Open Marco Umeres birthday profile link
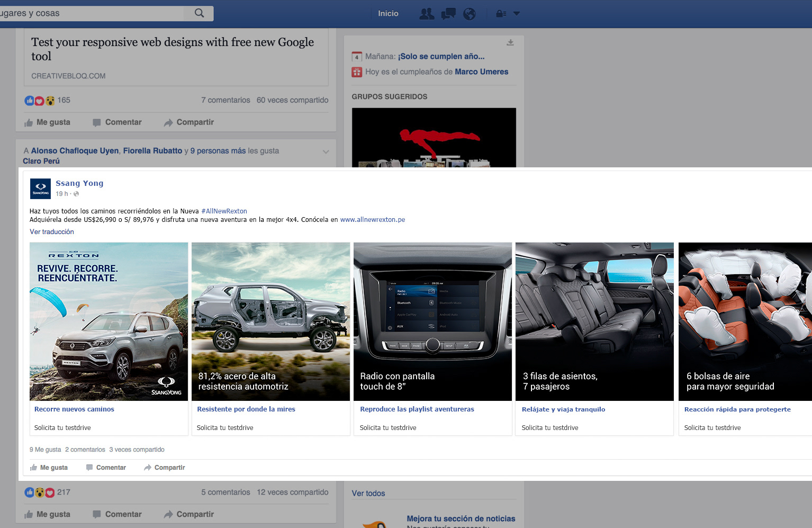This screenshot has height=528, width=812. point(482,71)
